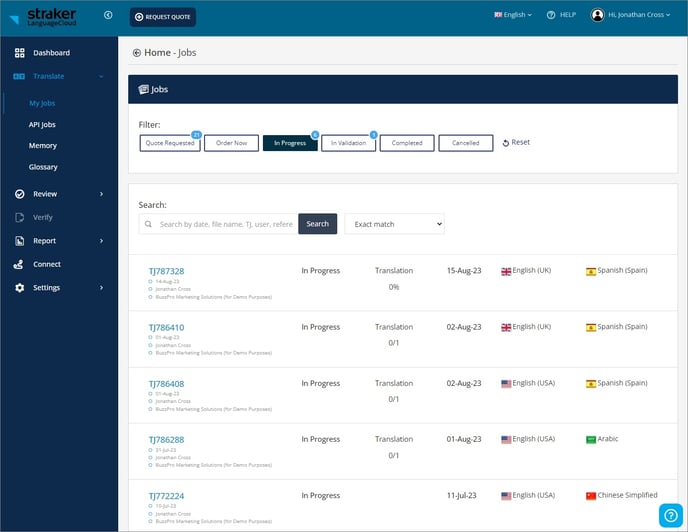The height and width of the screenshot is (532, 688).
Task: Click the UK flag in the TJ787328 row
Action: [x=506, y=271]
